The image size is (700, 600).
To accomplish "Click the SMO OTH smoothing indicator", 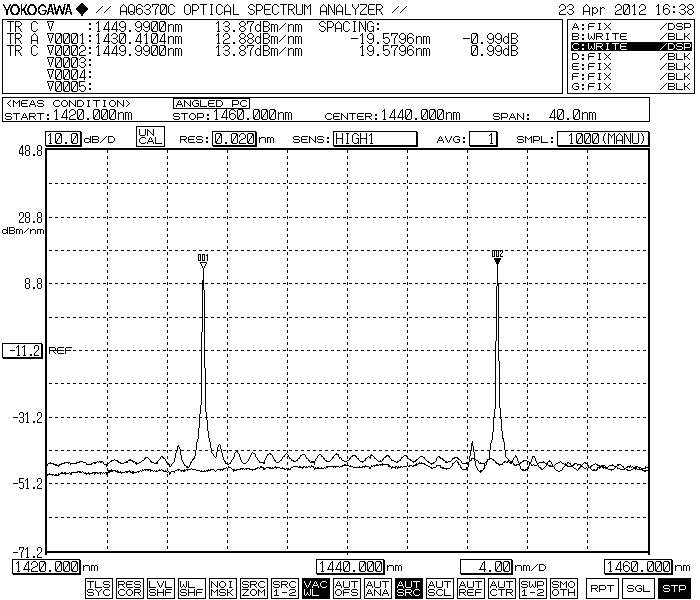I will [x=563, y=588].
